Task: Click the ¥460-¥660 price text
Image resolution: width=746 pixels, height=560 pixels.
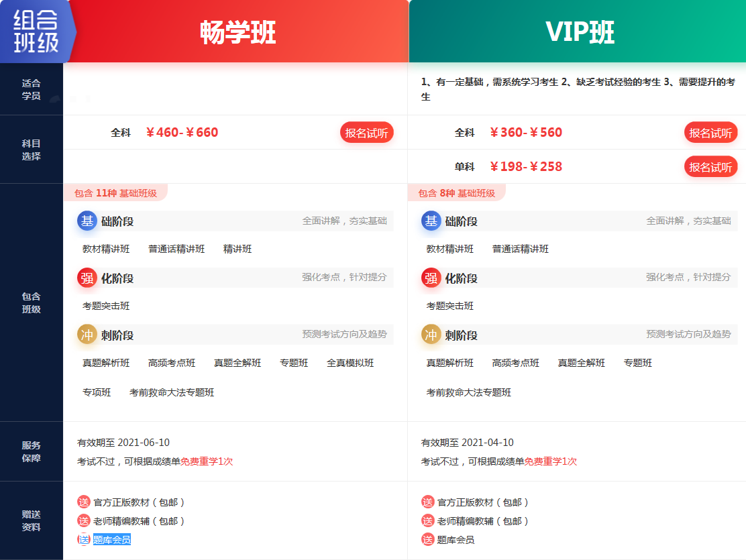Action: pyautogui.click(x=182, y=132)
